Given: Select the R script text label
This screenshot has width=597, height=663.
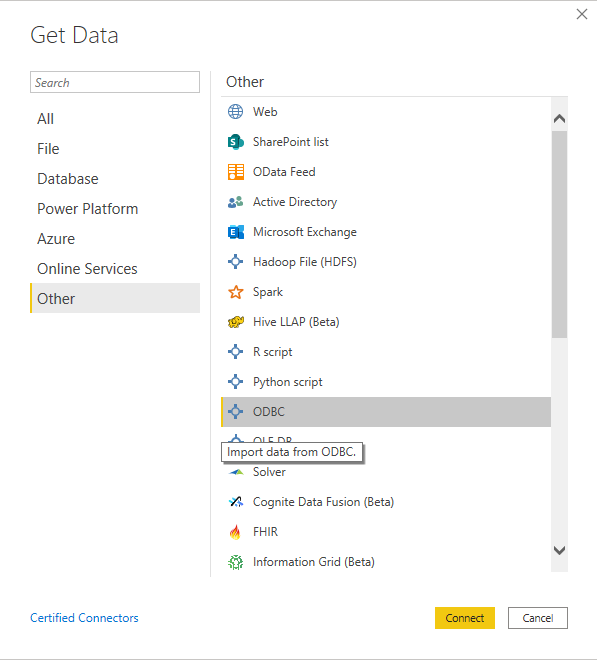Looking at the screenshot, I should point(273,352).
